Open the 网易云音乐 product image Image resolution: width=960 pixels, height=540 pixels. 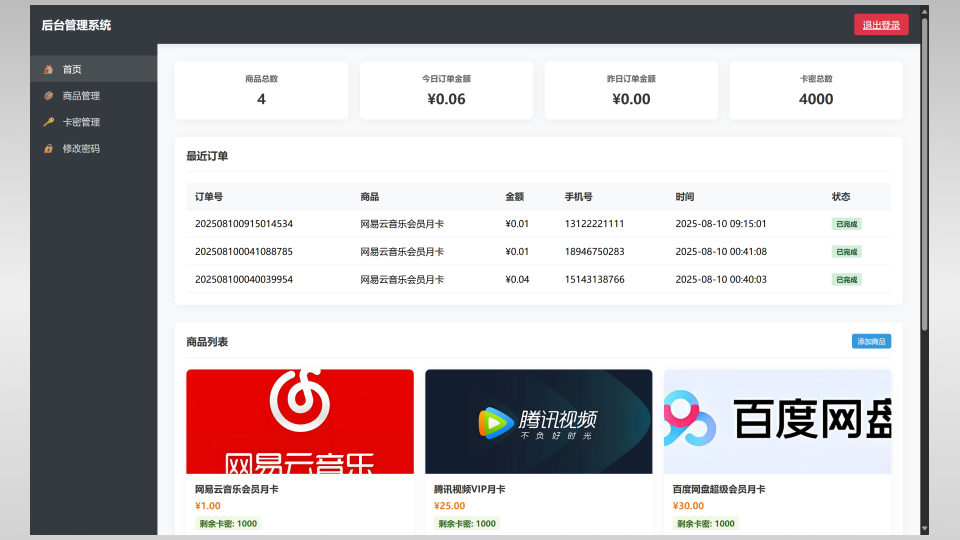[x=300, y=421]
